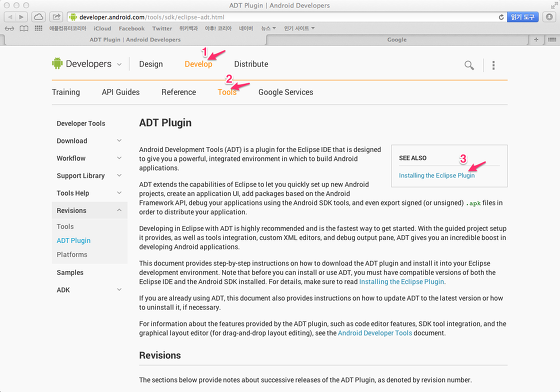
Task: Expand the Download sidebar section chevron
Action: point(119,141)
